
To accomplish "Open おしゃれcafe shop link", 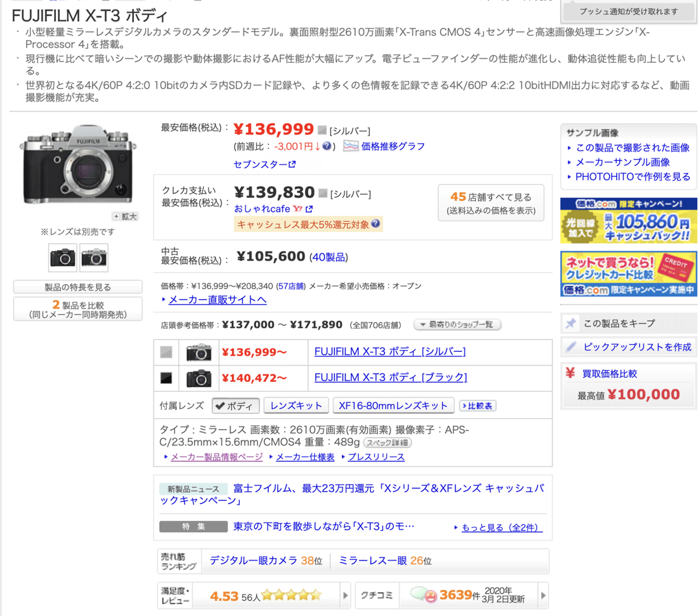I will coord(262,208).
